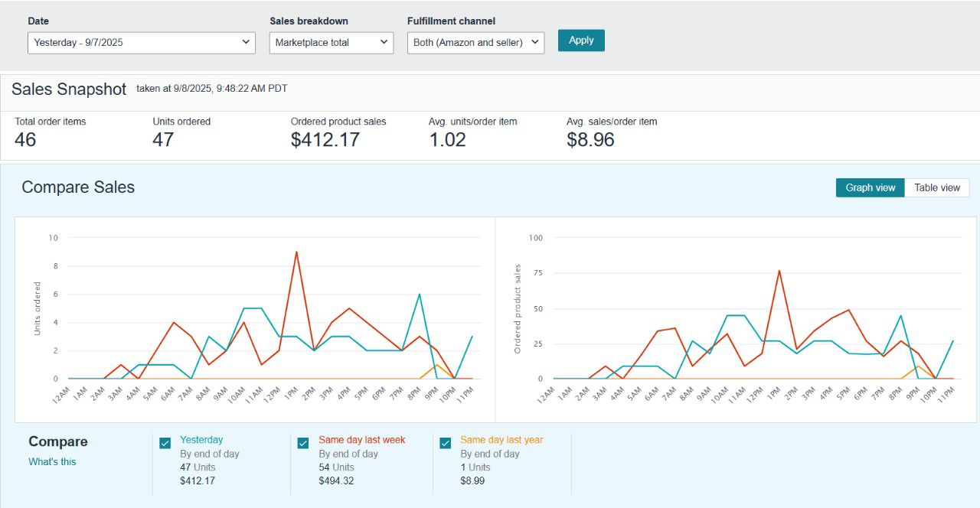The width and height of the screenshot is (980, 508).
Task: Open the Date dropdown
Action: [142, 43]
